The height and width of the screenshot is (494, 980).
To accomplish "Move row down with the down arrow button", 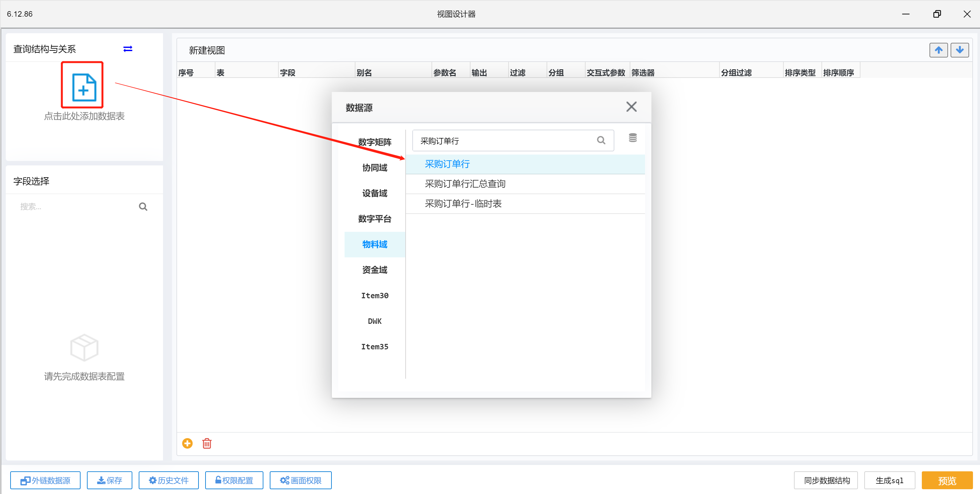I will click(960, 50).
